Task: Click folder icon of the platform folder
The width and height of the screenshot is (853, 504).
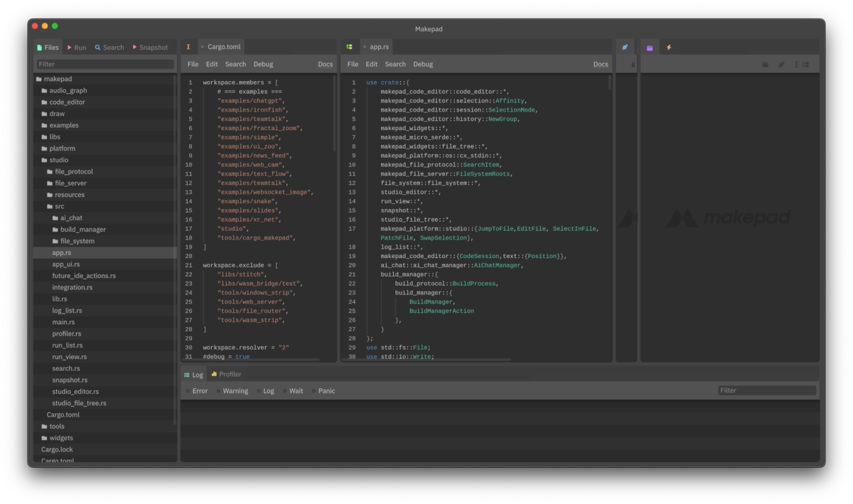Action: 44,149
